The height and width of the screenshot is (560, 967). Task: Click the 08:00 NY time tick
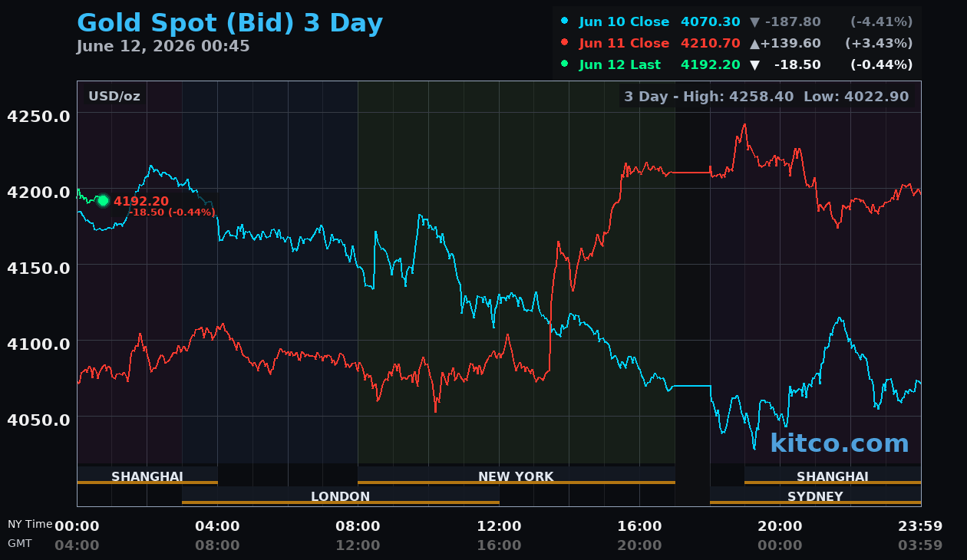click(358, 526)
